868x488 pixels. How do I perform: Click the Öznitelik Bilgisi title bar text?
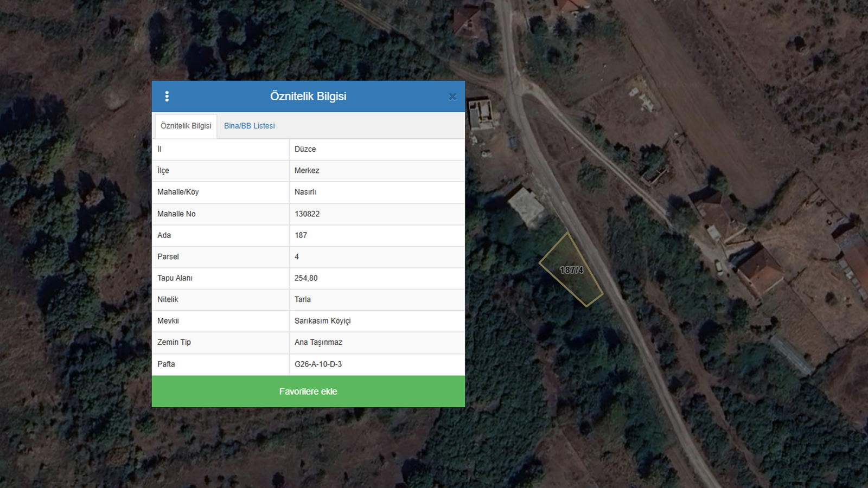click(308, 97)
